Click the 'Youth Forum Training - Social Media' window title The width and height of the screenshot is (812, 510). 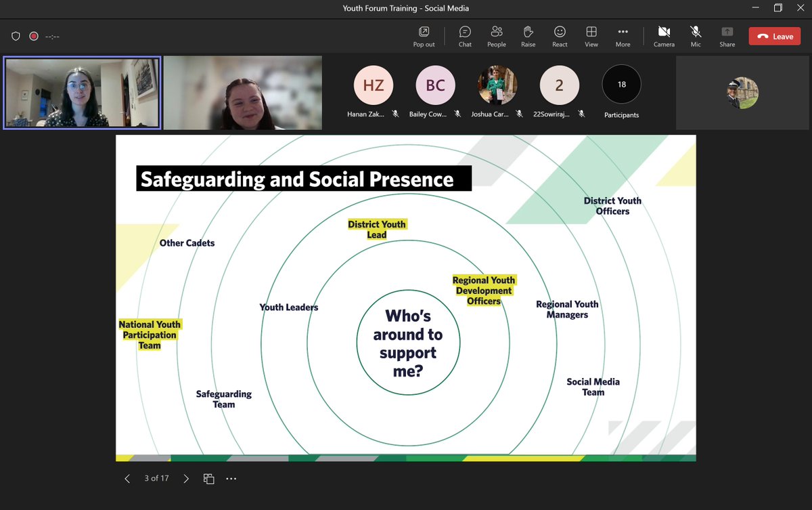(406, 8)
